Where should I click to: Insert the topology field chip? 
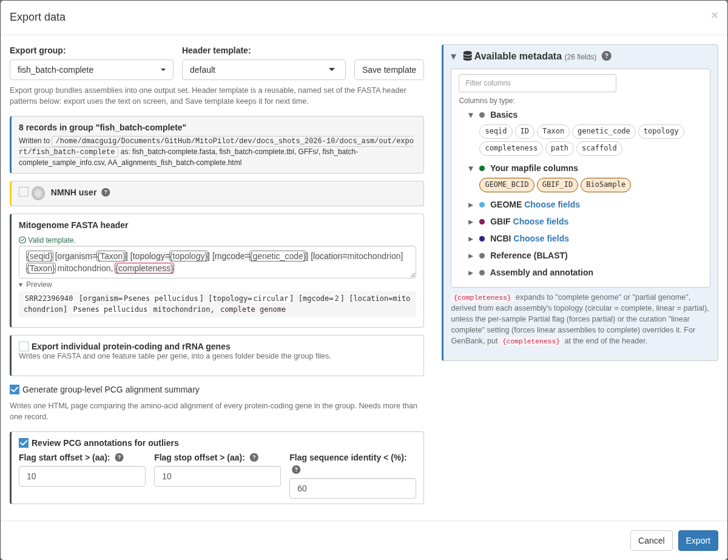(661, 132)
